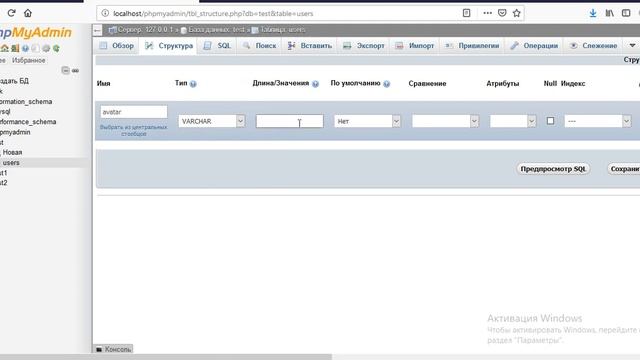Click the browser address bar URL
This screenshot has width=640, height=360.
pos(213,13)
